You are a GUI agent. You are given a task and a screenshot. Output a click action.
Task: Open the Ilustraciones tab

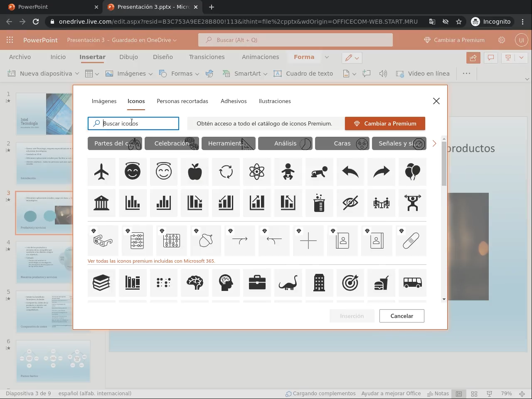[x=275, y=101]
